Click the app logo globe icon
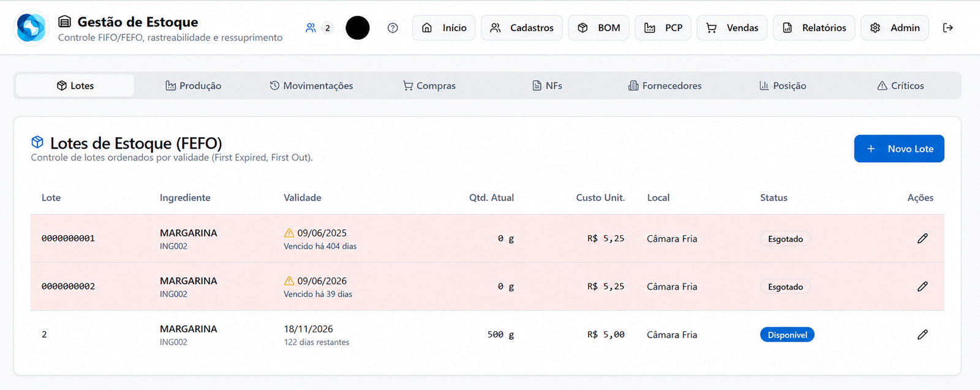Screen dimensions: 980x390 pyautogui.click(x=31, y=28)
